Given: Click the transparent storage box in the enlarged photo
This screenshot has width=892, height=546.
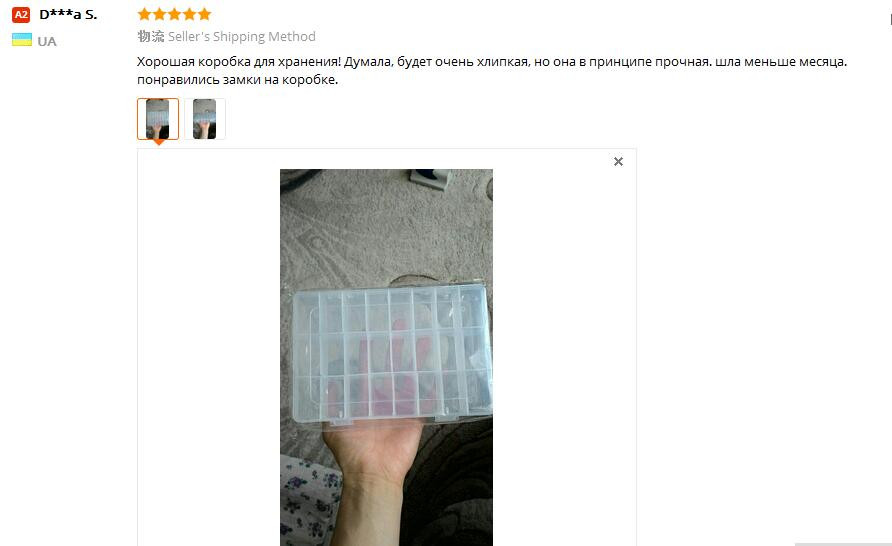Looking at the screenshot, I should pyautogui.click(x=391, y=354).
